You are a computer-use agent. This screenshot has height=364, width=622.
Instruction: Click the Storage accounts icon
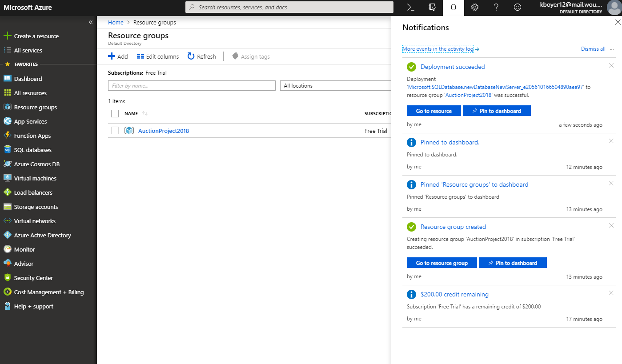click(x=7, y=207)
